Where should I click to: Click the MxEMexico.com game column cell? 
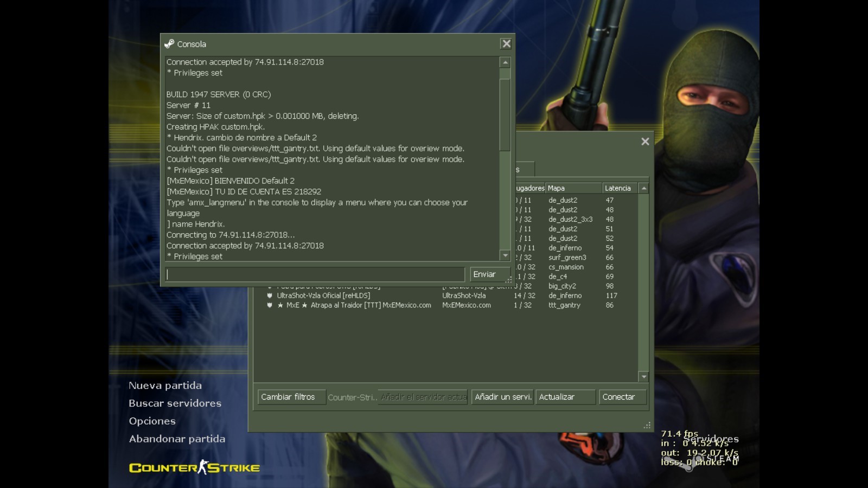(x=467, y=305)
